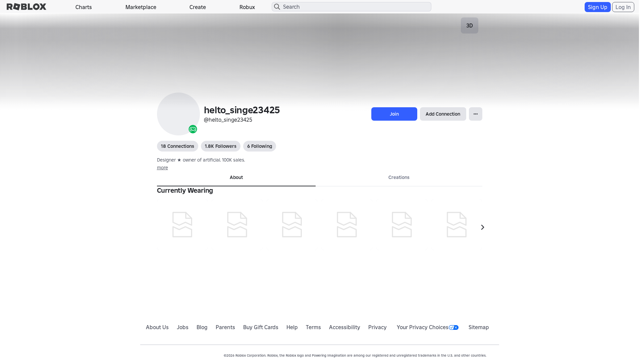Click the Join button

pos(394,114)
